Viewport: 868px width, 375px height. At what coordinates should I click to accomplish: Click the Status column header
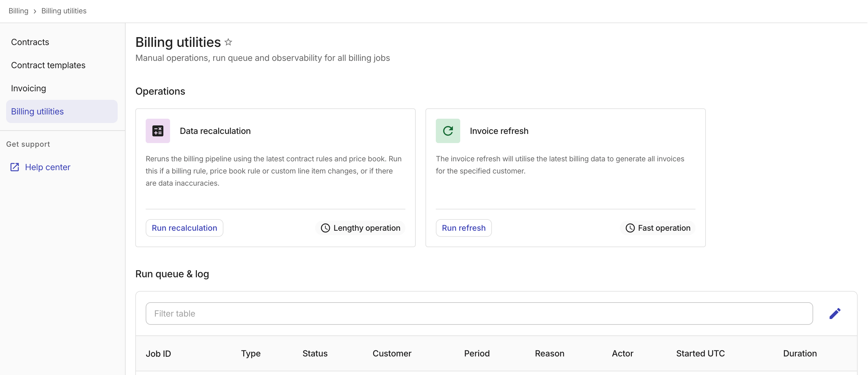pyautogui.click(x=315, y=353)
